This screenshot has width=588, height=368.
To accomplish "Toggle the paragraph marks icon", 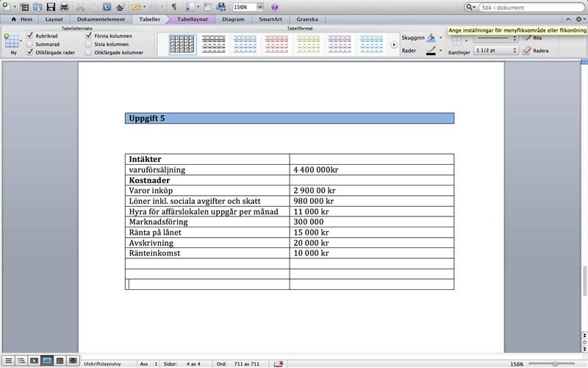I will click(173, 7).
